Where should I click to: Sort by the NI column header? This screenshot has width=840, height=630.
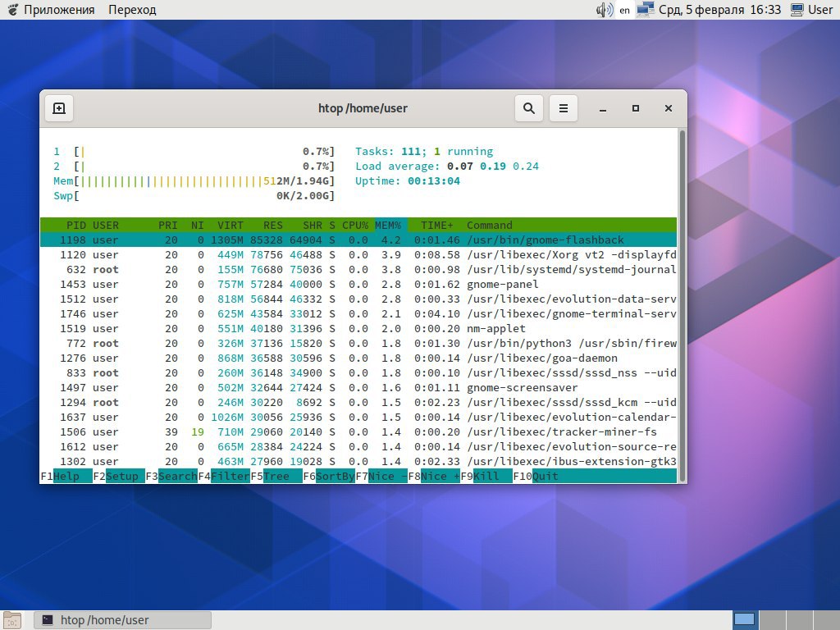(x=197, y=225)
